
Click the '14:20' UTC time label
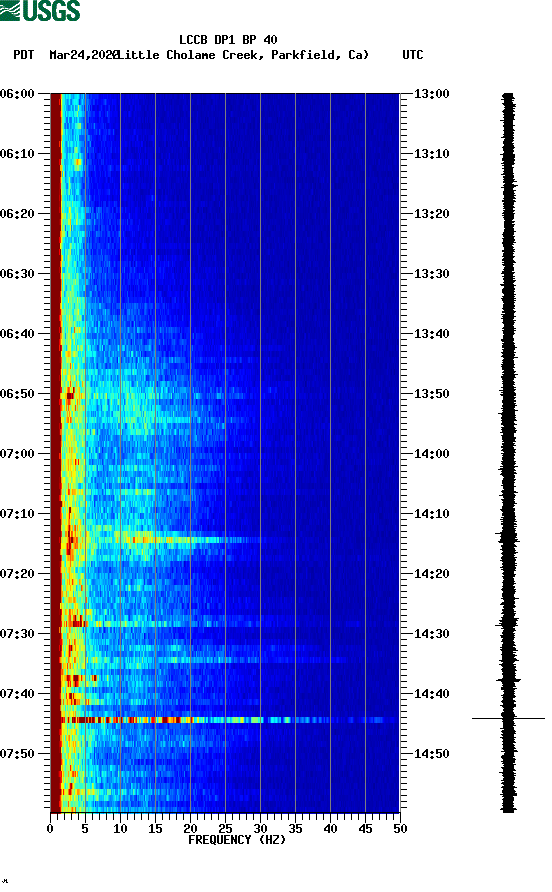pos(431,574)
